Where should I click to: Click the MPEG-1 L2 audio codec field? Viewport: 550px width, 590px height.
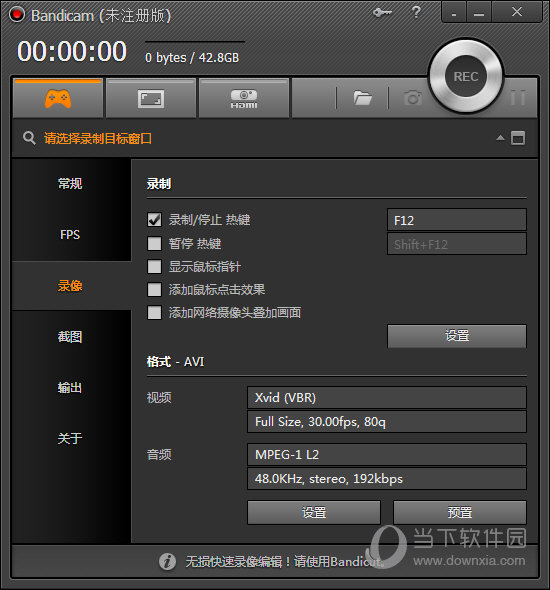pos(387,455)
